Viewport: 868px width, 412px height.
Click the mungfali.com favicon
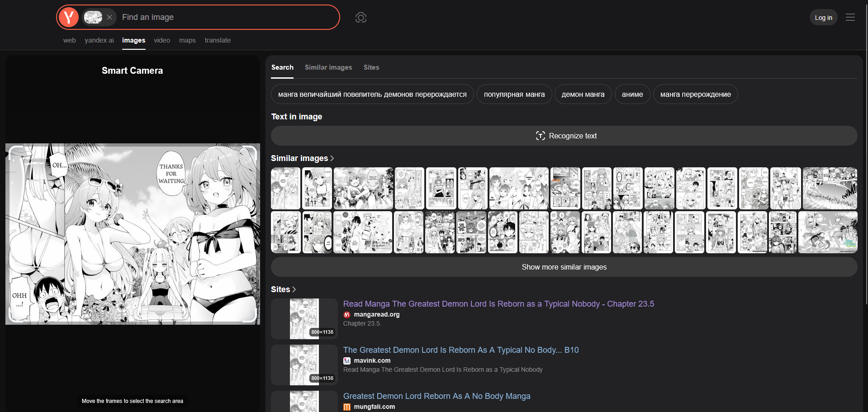pyautogui.click(x=347, y=407)
